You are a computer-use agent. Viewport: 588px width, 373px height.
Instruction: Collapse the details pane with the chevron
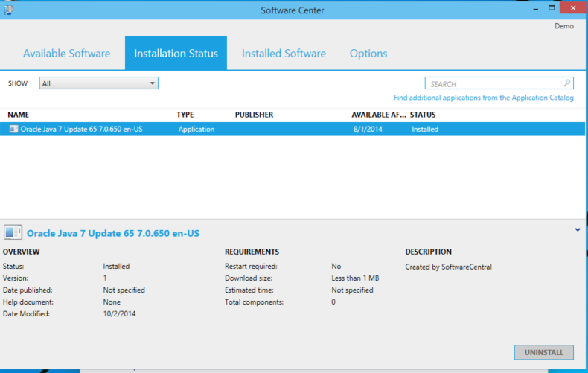tap(578, 230)
